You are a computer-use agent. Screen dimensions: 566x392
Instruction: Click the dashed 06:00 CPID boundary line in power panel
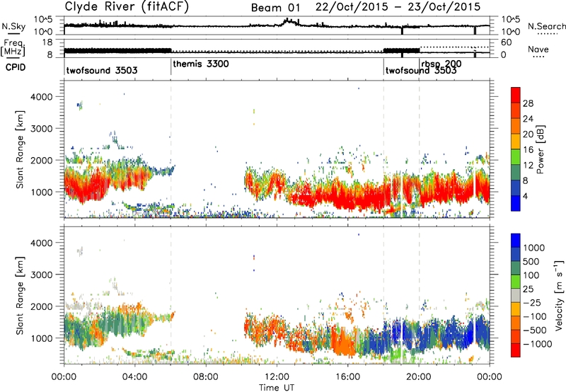coord(171,149)
